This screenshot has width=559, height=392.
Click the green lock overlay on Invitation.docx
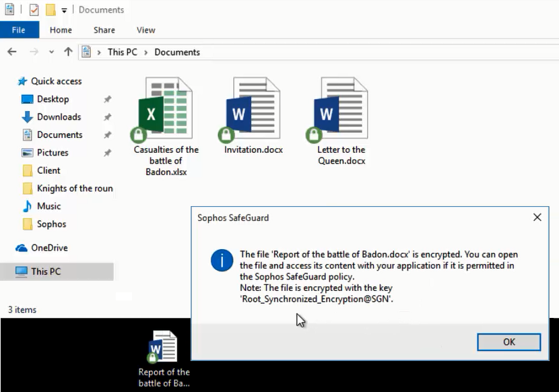[226, 135]
